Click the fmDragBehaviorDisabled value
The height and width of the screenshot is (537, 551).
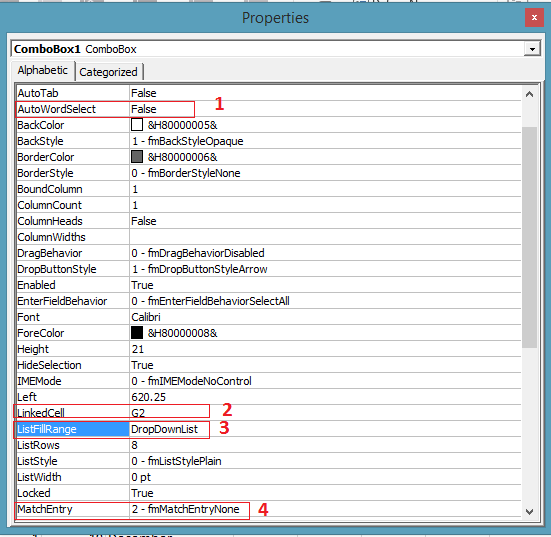[198, 253]
